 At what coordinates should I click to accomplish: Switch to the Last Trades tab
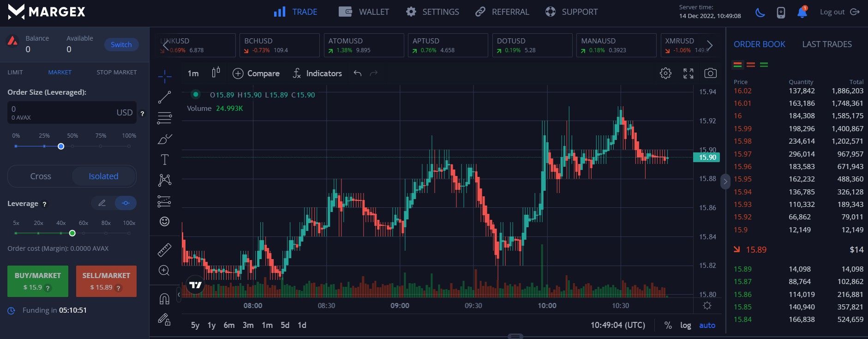tap(826, 44)
